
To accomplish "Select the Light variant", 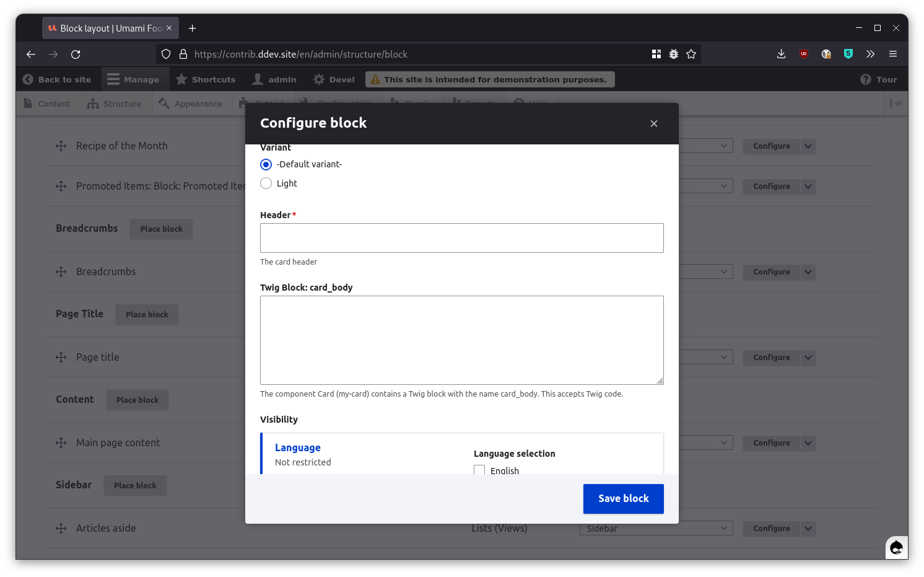I will [x=266, y=183].
